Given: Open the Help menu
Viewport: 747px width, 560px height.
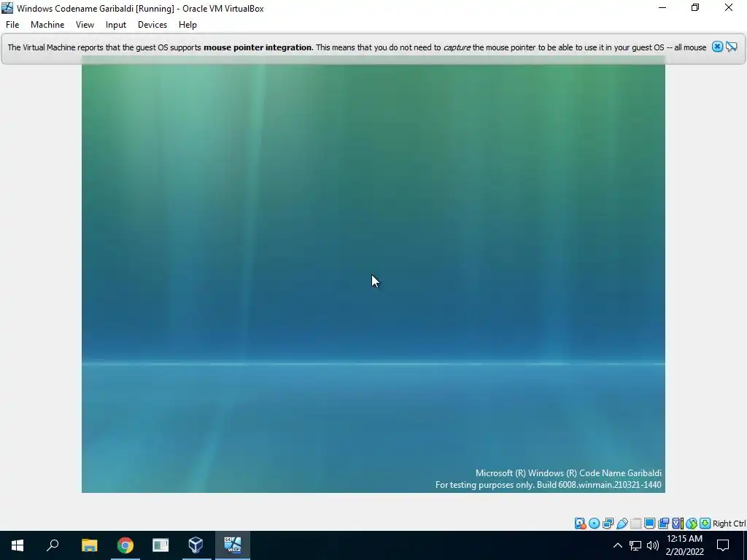Looking at the screenshot, I should pyautogui.click(x=187, y=25).
